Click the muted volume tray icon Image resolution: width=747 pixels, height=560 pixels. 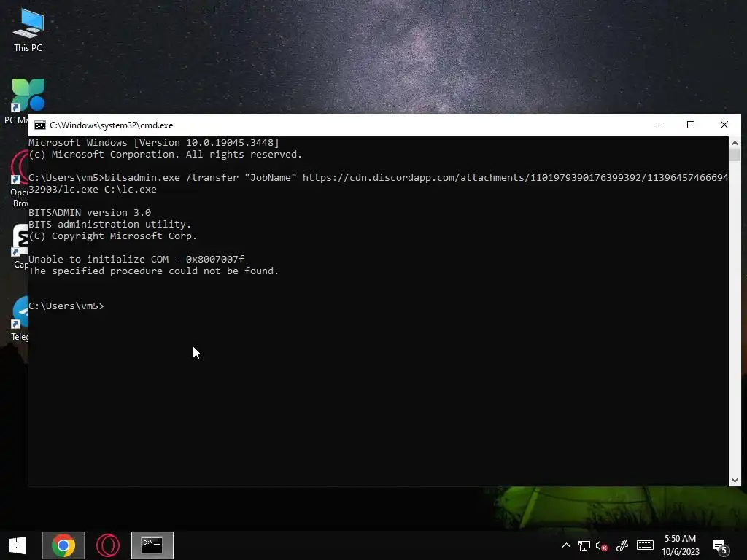click(x=602, y=545)
